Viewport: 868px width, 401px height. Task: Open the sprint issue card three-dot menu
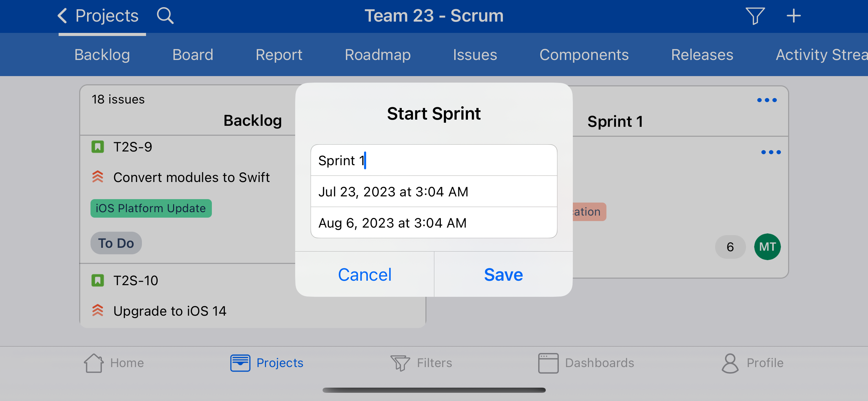click(771, 152)
